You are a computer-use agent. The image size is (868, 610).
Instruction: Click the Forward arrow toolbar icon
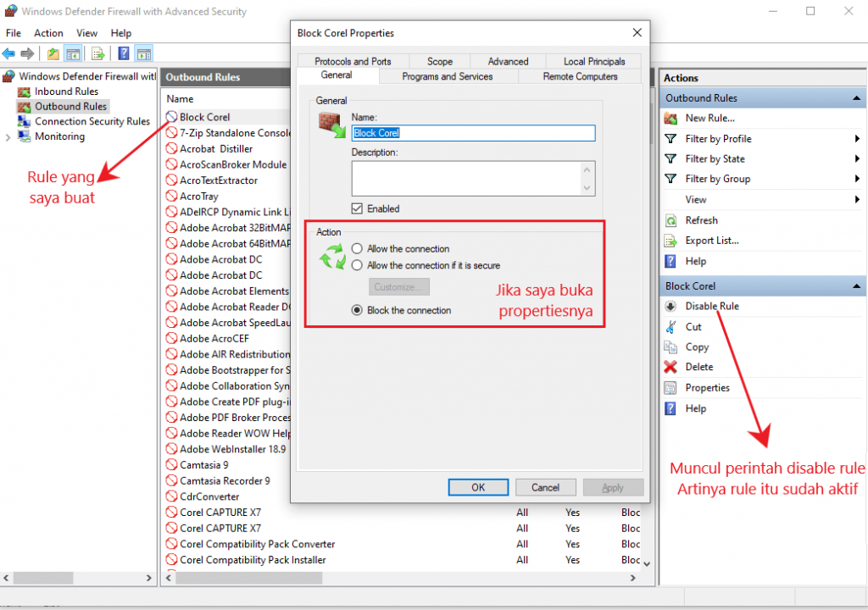click(27, 53)
